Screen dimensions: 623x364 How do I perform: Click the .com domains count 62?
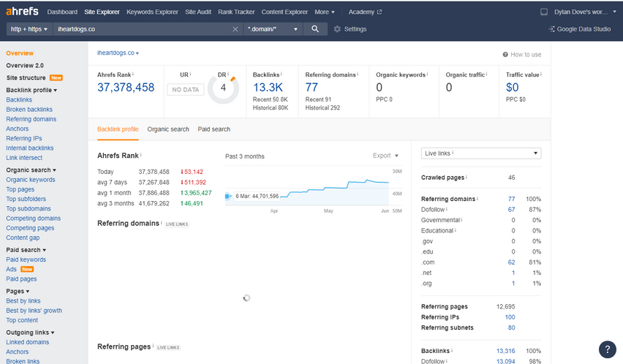[x=511, y=262]
